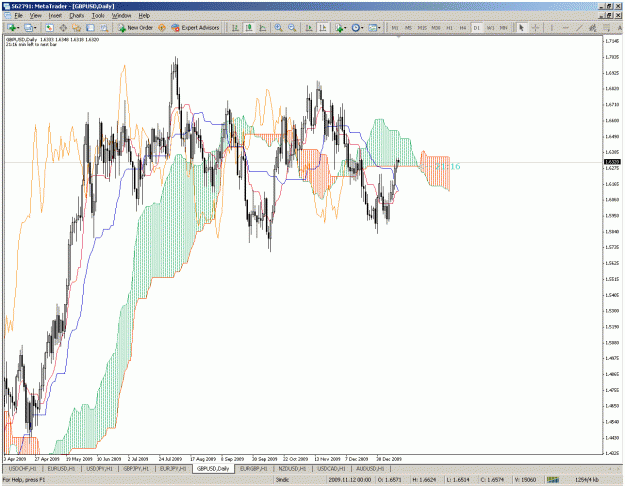625x486 pixels.
Task: Select the H4 timeframe button
Action: tap(463, 28)
